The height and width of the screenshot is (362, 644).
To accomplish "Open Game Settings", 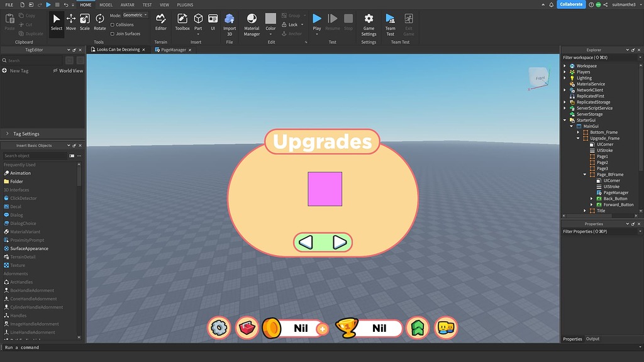I will pos(368,21).
